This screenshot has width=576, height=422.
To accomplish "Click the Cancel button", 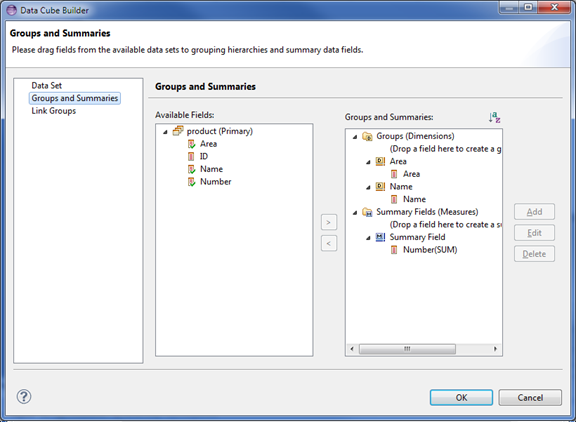I will click(x=530, y=397).
